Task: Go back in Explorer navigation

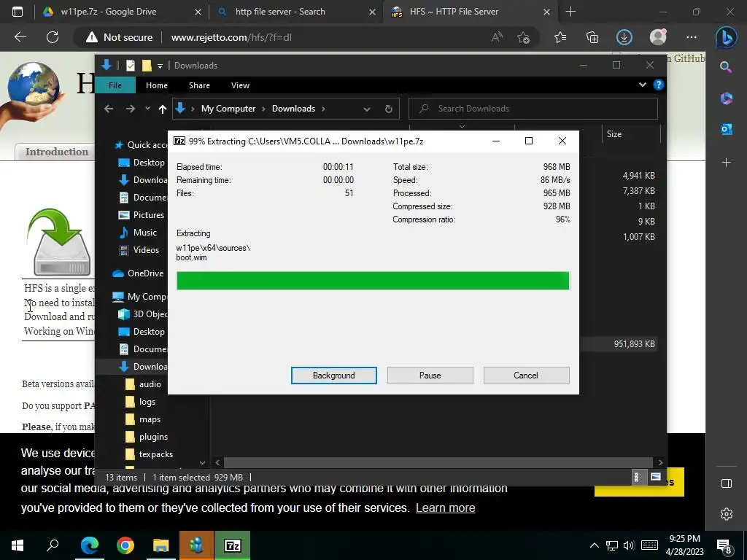Action: 109,109
